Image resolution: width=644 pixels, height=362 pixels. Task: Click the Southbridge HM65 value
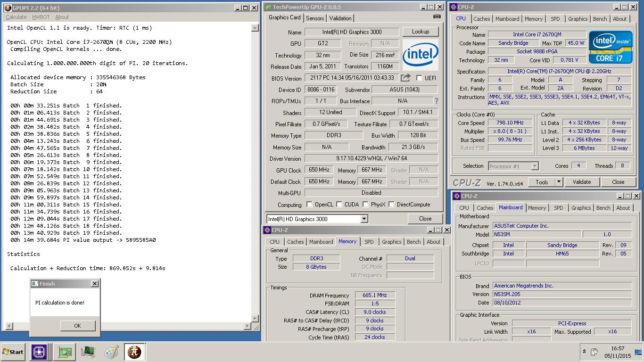coord(562,254)
